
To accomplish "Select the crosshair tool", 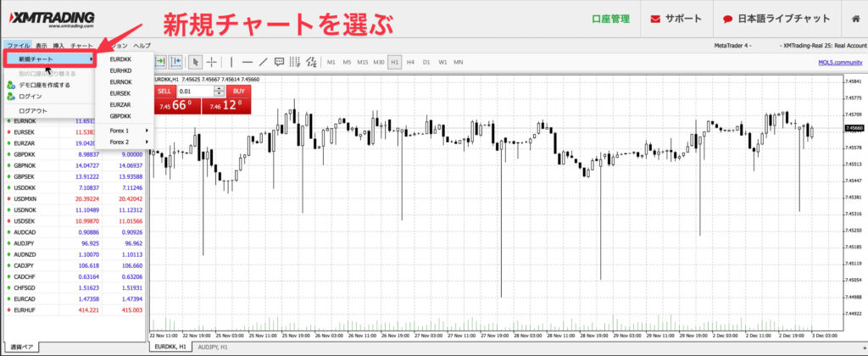I will tap(211, 62).
